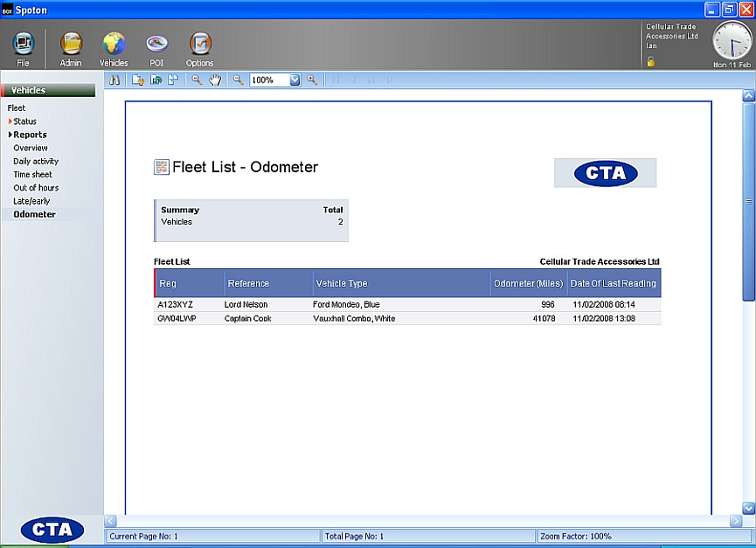Screen dimensions: 756x548
Task: Open the Admin folder icon
Action: 71,45
